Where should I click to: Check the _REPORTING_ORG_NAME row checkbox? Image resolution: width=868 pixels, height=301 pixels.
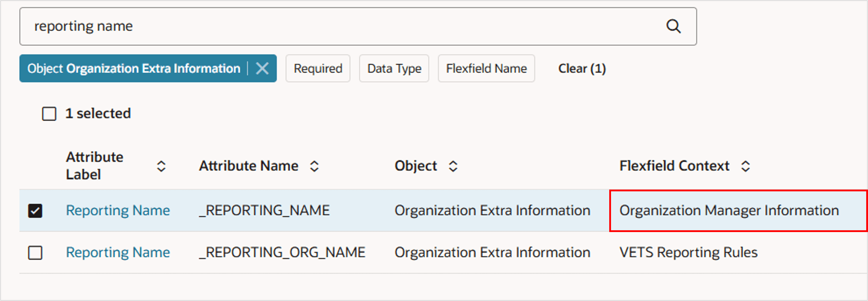tap(35, 252)
